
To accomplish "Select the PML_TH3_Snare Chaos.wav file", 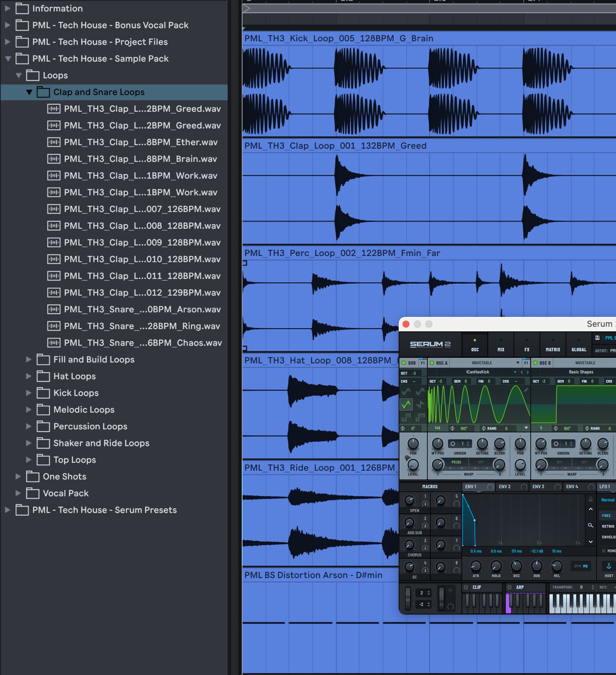I will tap(143, 343).
